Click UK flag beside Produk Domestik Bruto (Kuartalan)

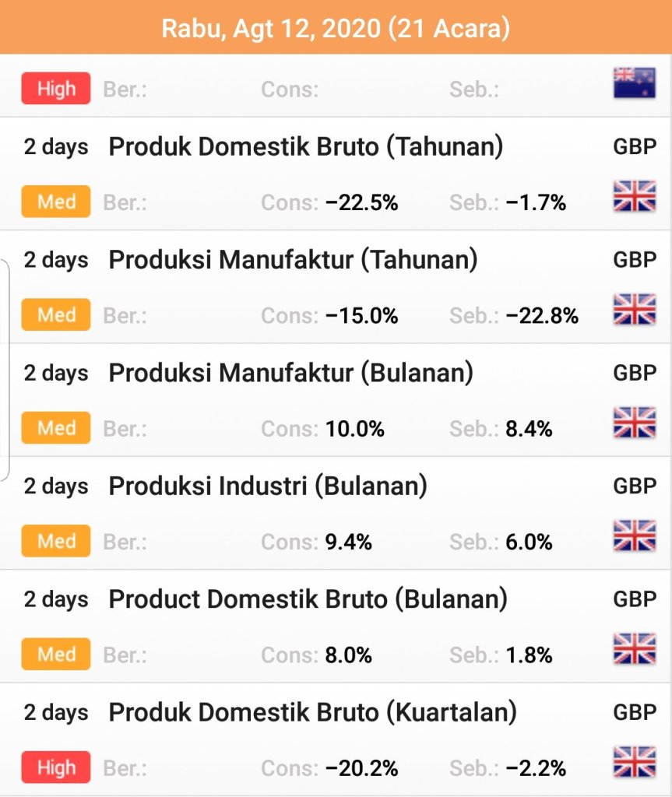point(635,762)
